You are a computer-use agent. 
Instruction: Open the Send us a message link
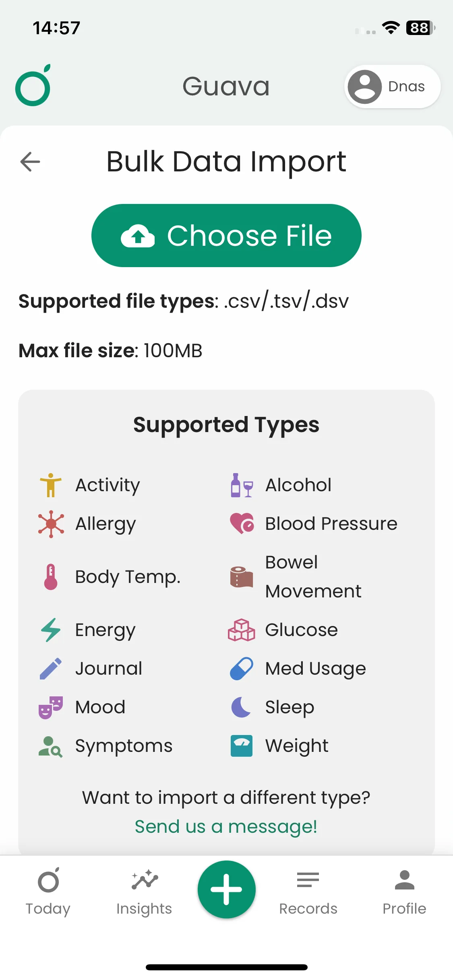pos(226,827)
